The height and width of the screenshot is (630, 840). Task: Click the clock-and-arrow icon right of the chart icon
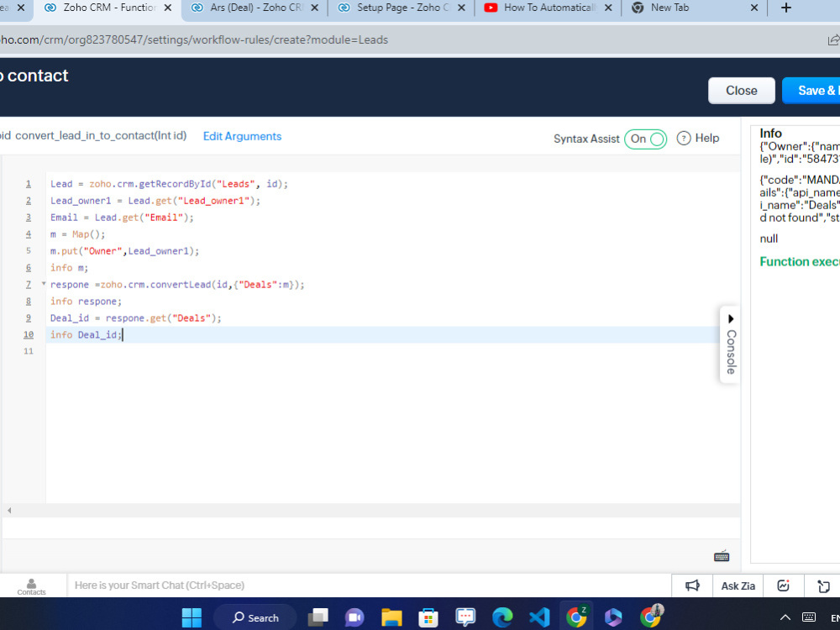coord(823,586)
